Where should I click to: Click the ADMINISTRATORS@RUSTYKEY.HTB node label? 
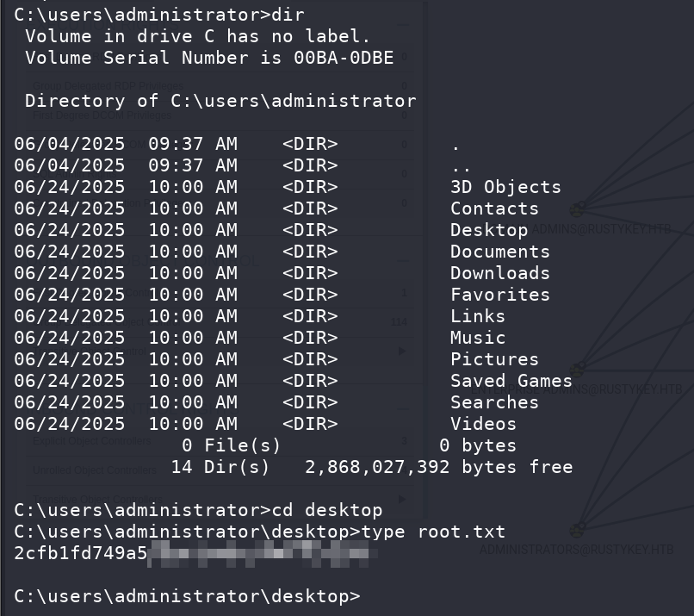[576, 550]
